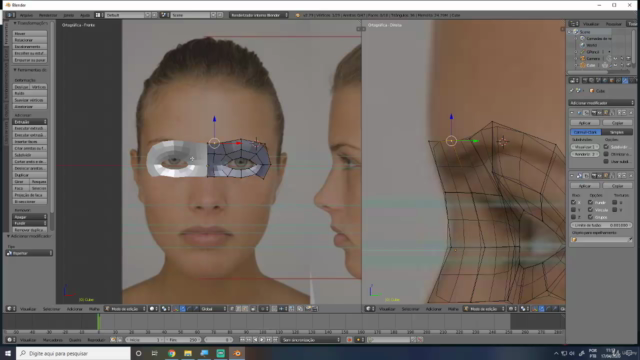Image resolution: width=640 pixels, height=360 pixels.
Task: Click the Modifiers tab wrench icon
Action: pos(625,80)
